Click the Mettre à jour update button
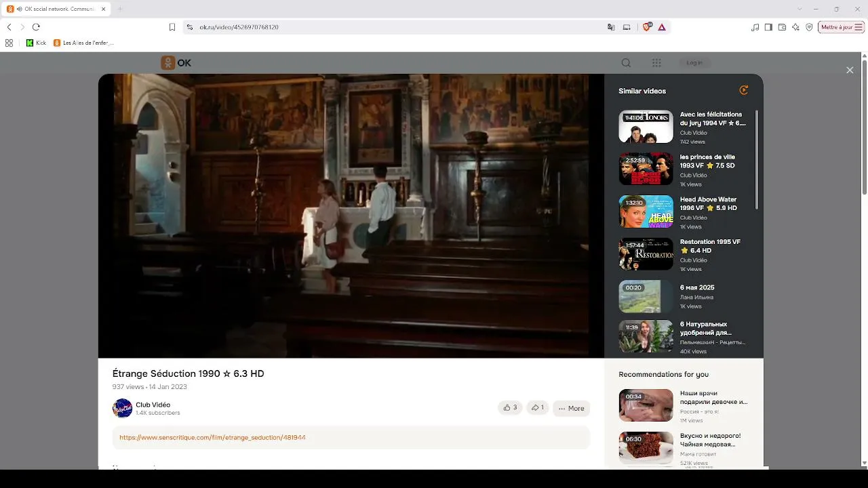Image resolution: width=868 pixels, height=488 pixels. click(x=841, y=27)
